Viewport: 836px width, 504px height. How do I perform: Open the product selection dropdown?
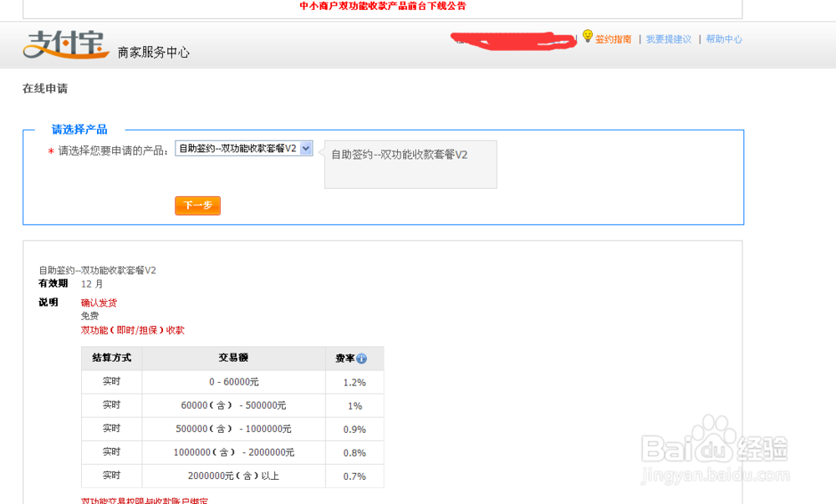[243, 148]
